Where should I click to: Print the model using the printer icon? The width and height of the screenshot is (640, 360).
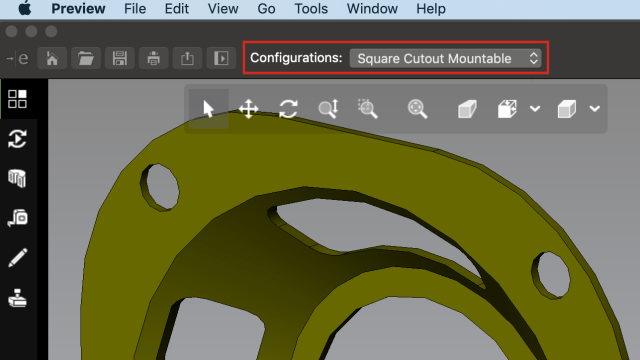pyautogui.click(x=153, y=58)
